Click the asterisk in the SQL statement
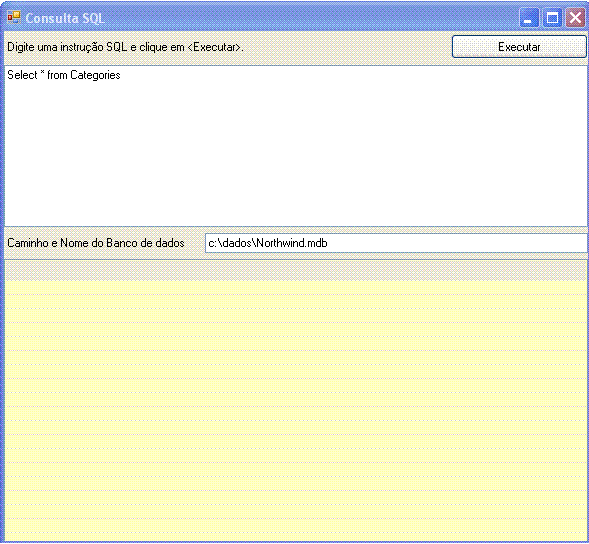 point(42,73)
